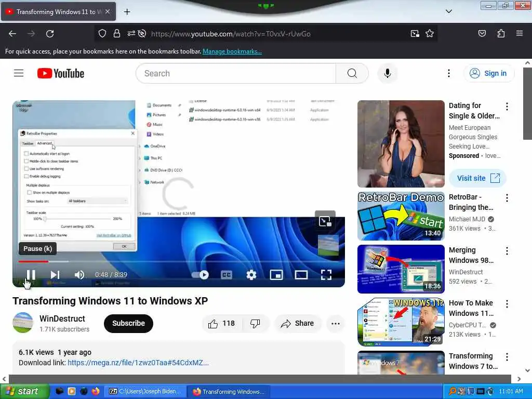Open YouTube settings three-dot menu
Image resolution: width=532 pixels, height=399 pixels.
pos(448,73)
